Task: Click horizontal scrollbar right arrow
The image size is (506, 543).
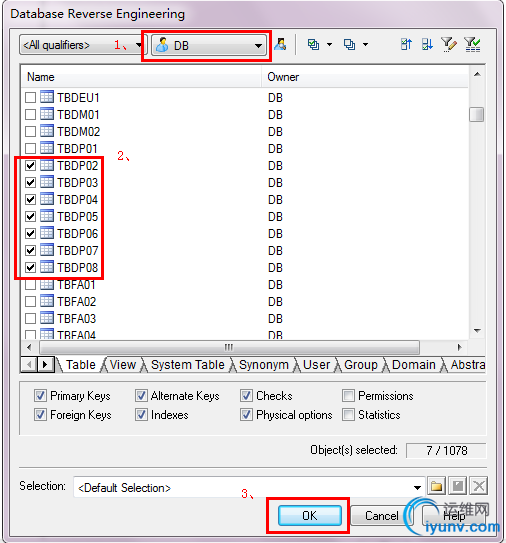Action: [x=460, y=347]
